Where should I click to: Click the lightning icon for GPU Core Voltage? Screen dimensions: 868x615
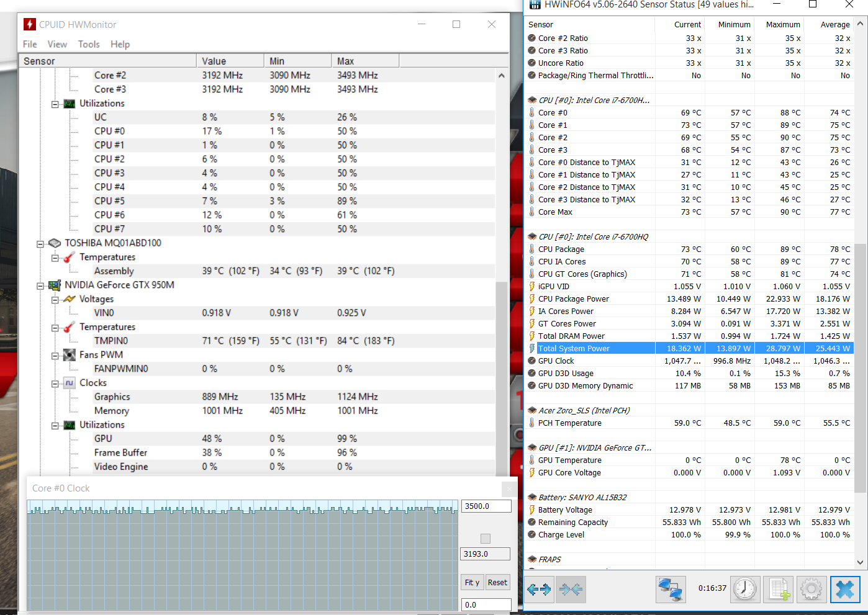coord(532,472)
